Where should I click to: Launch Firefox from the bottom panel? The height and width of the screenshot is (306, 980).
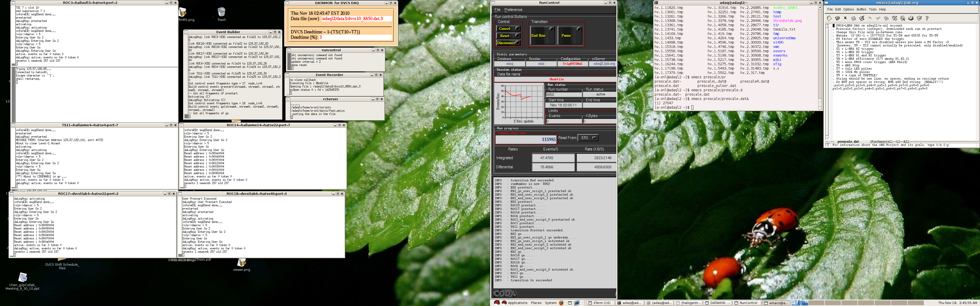tap(561, 303)
